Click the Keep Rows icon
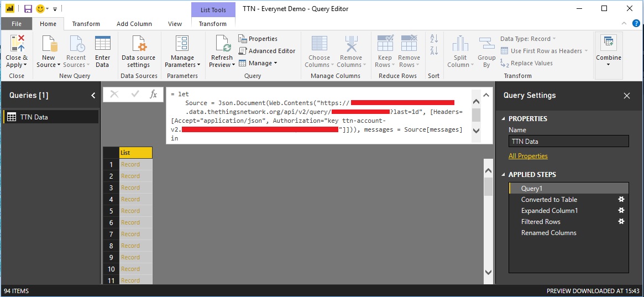644x297 pixels. 385,44
